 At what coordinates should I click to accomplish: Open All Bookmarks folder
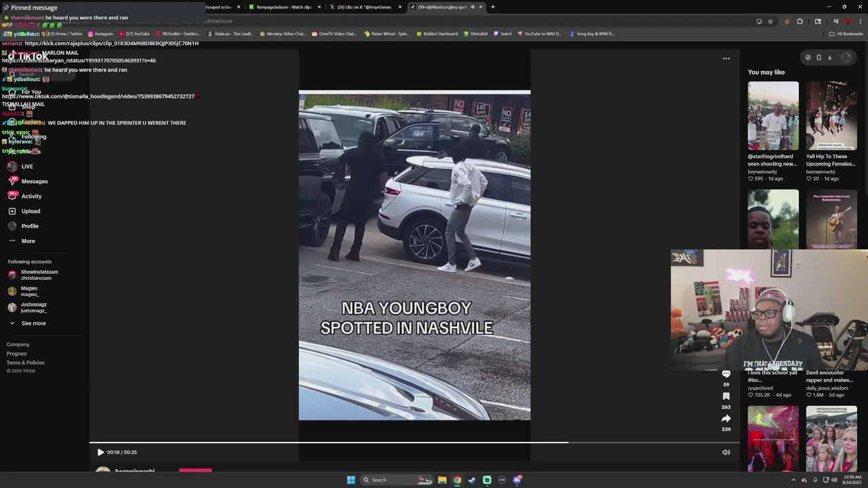(846, 33)
